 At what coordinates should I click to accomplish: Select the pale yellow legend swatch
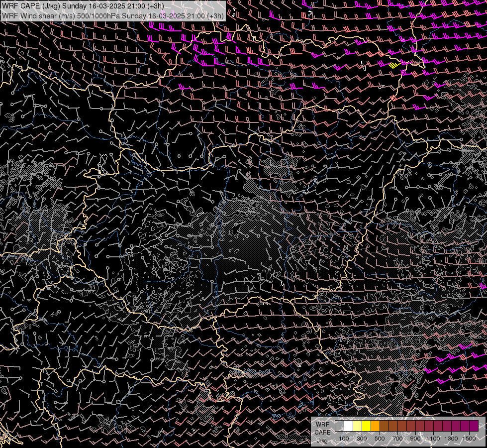click(x=358, y=426)
